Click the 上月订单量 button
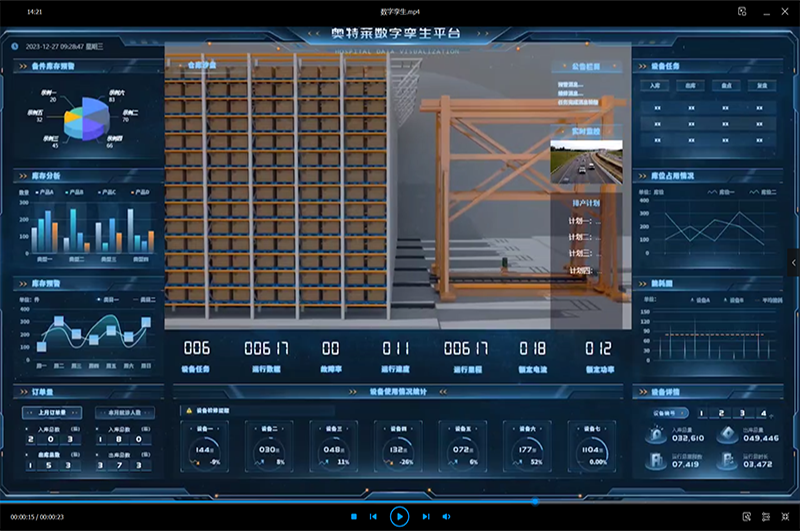This screenshot has width=800, height=531. (x=50, y=412)
